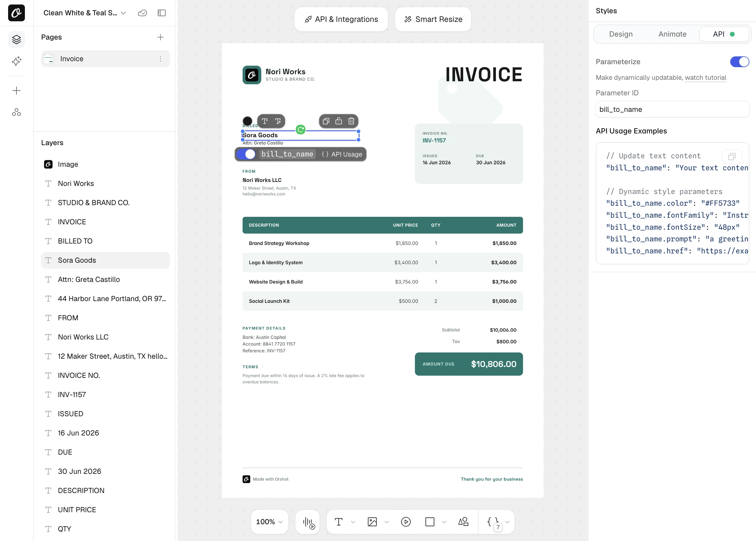Click the $10,806.00 amount due text on canvas
This screenshot has width=756, height=541.
pyautogui.click(x=493, y=364)
